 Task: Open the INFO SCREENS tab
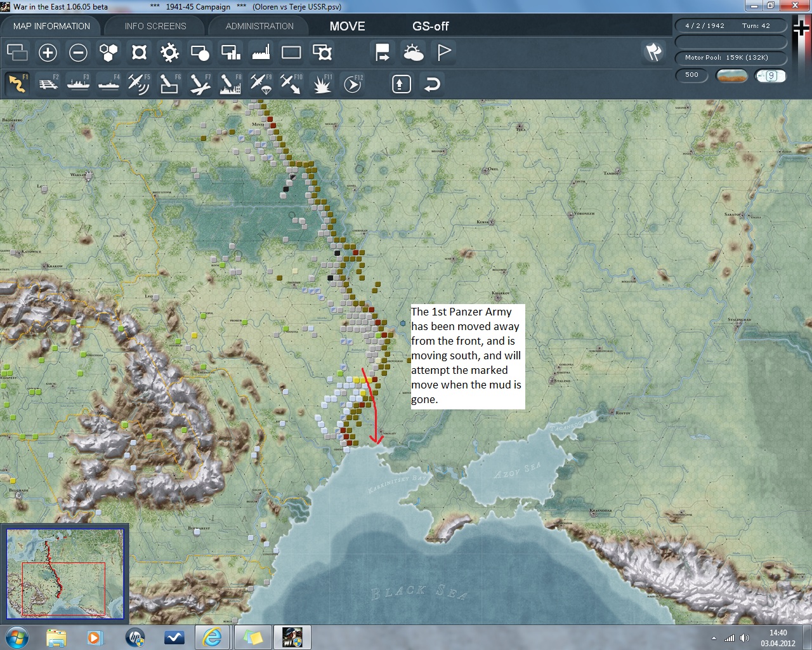(x=155, y=26)
